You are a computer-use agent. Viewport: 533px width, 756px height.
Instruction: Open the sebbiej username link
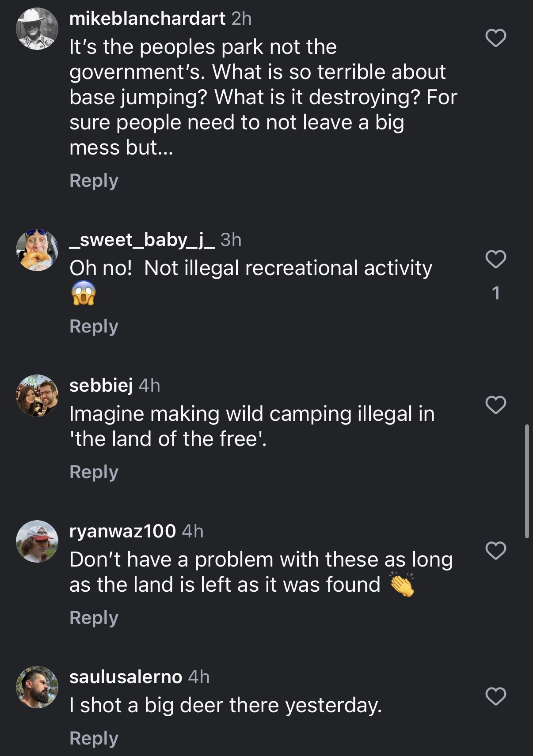pos(101,386)
